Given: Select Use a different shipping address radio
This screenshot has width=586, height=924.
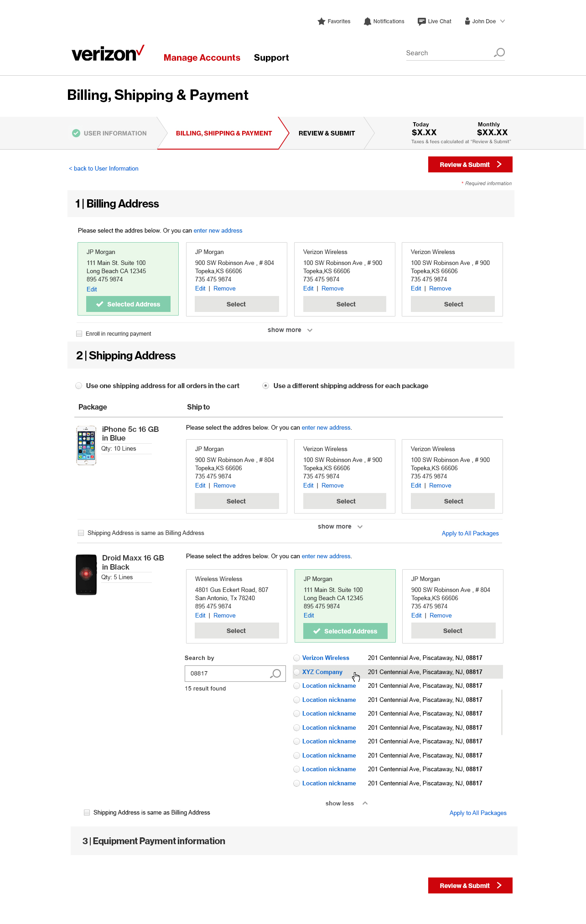Looking at the screenshot, I should pos(265,386).
